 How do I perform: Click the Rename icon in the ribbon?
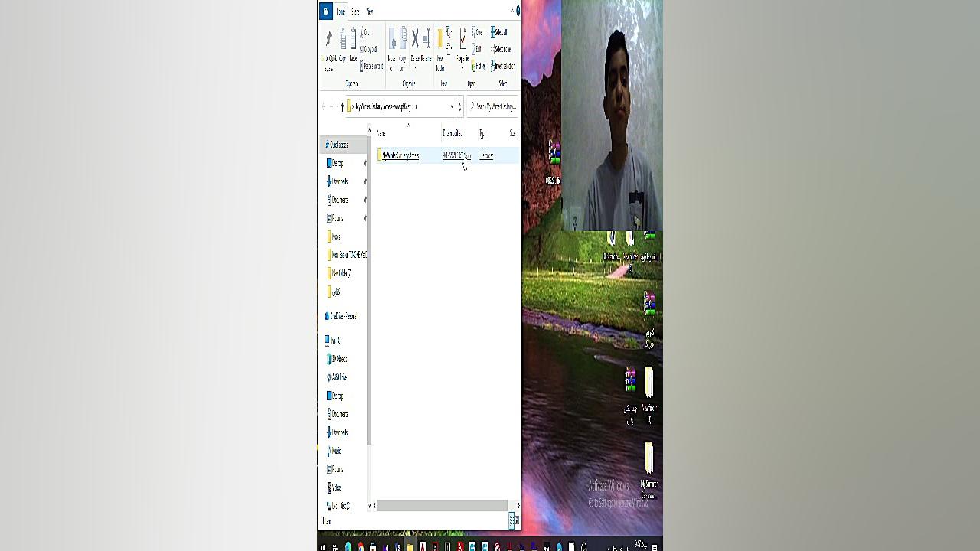pyautogui.click(x=426, y=38)
